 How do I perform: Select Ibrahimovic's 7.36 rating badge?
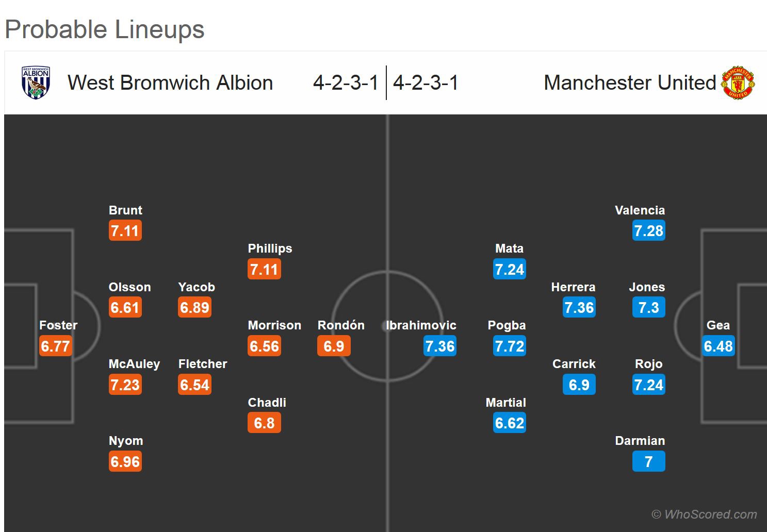point(440,346)
